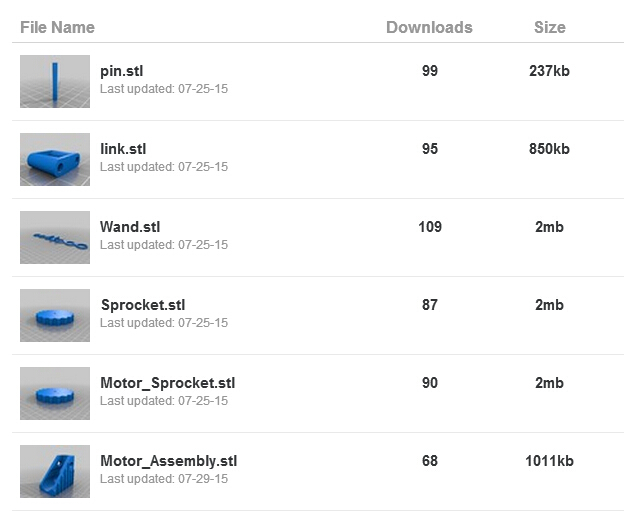Open the Sprocket.stl preview thumbnail
Screen dimensions: 624x516
click(x=55, y=315)
